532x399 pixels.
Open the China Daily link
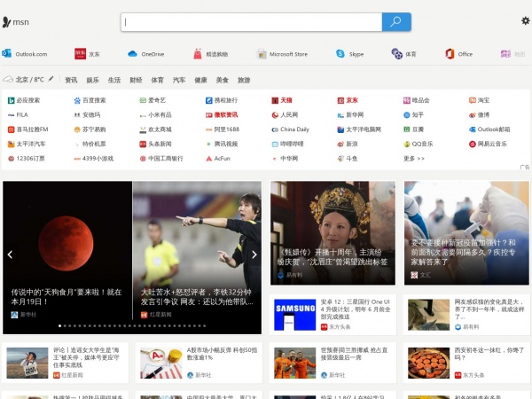pos(290,129)
